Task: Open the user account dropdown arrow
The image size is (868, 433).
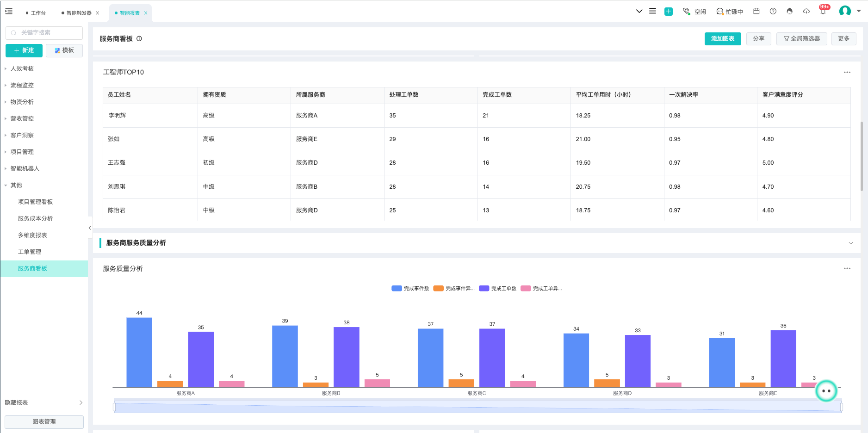Action: (x=859, y=11)
